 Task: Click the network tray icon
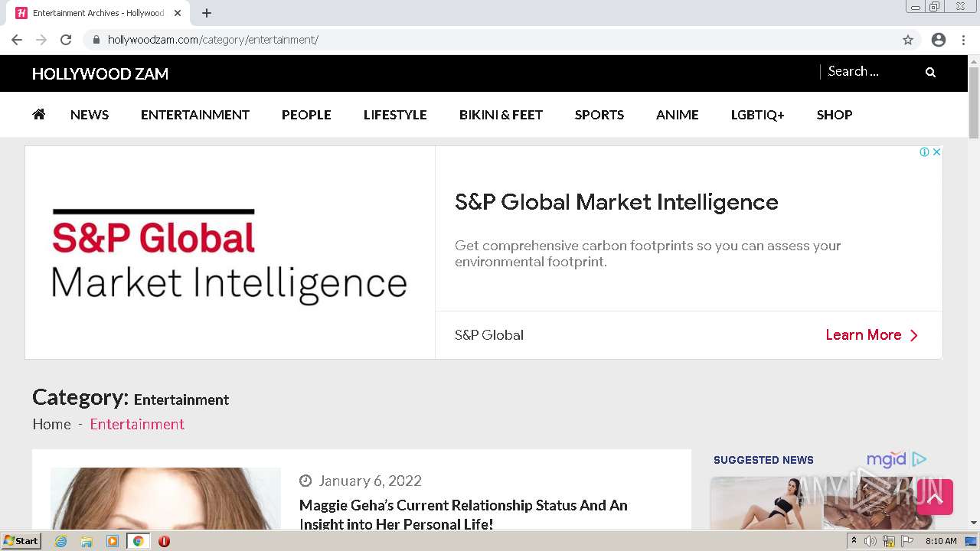pyautogui.click(x=889, y=541)
